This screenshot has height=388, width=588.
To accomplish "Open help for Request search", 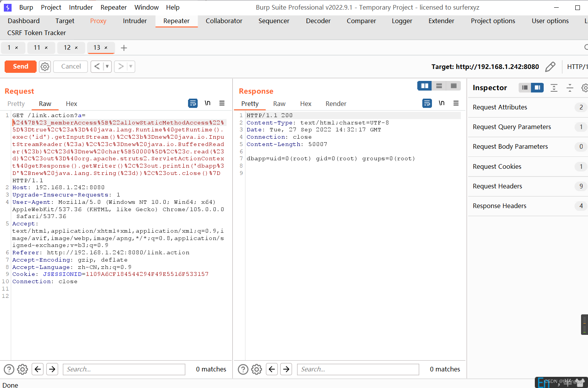I will tap(9, 370).
